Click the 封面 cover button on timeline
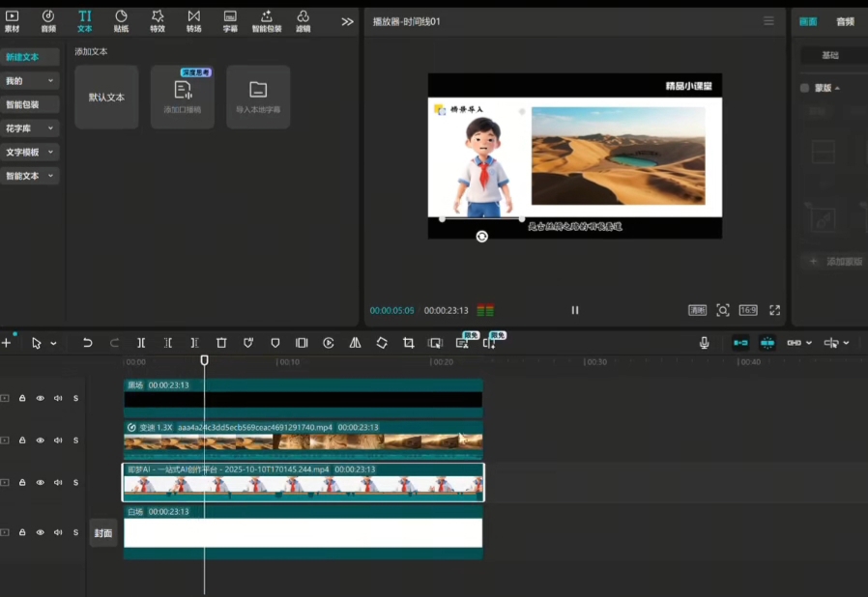The image size is (868, 597). [103, 533]
